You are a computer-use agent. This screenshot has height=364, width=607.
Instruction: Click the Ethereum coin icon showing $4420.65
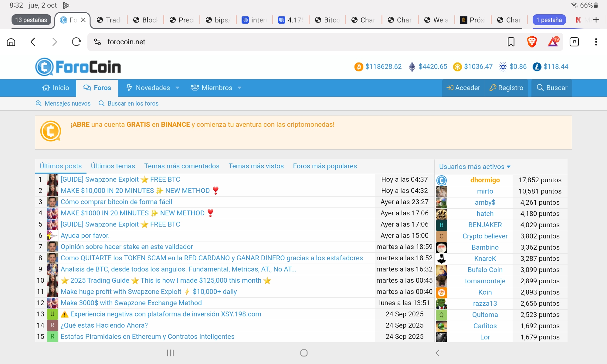tap(412, 66)
